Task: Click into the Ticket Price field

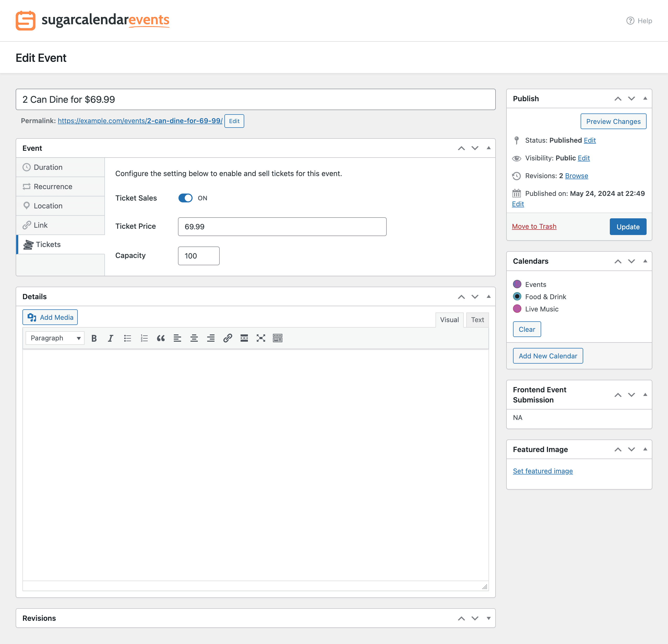Action: pyautogui.click(x=282, y=227)
